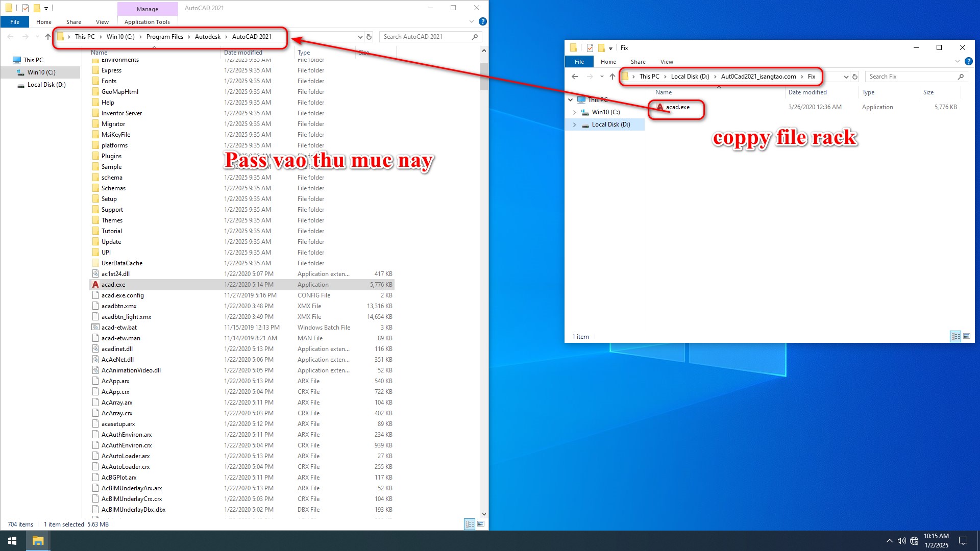Switch Fix window to large icons view

pyautogui.click(x=967, y=336)
